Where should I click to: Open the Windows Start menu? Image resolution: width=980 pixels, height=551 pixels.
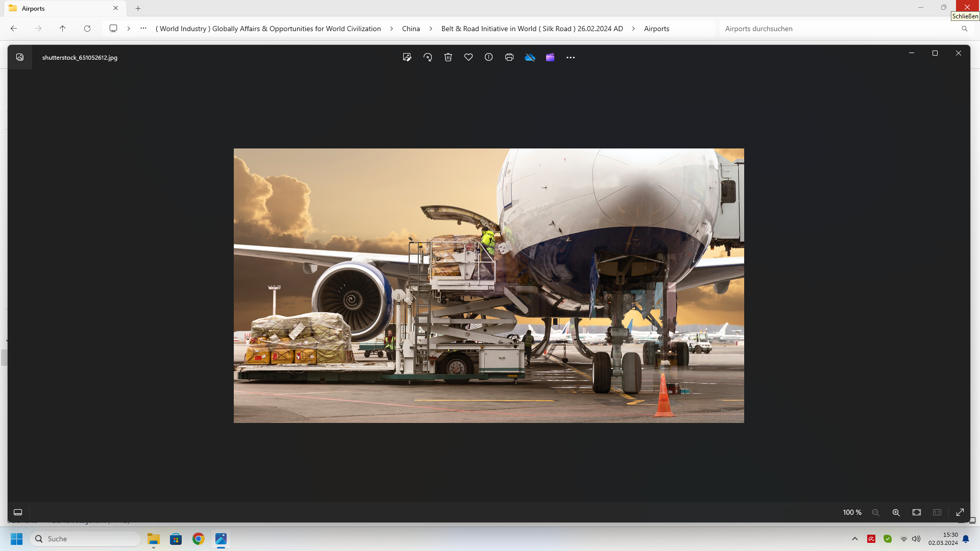click(x=16, y=539)
